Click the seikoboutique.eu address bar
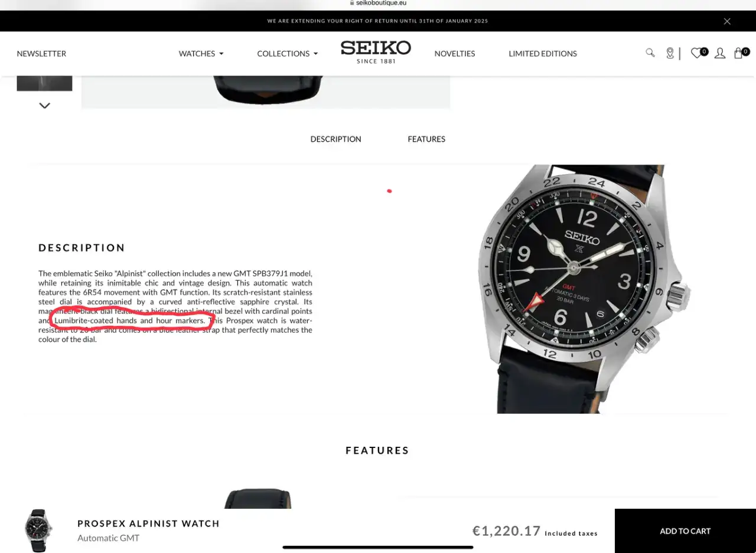 click(x=378, y=3)
